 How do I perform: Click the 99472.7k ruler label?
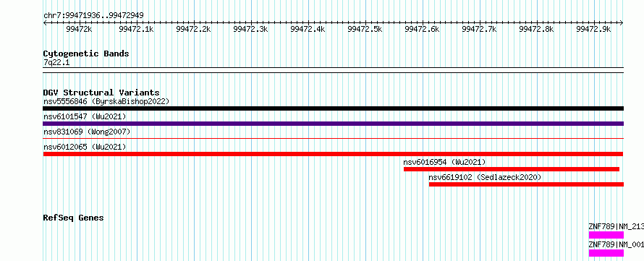coord(479,29)
